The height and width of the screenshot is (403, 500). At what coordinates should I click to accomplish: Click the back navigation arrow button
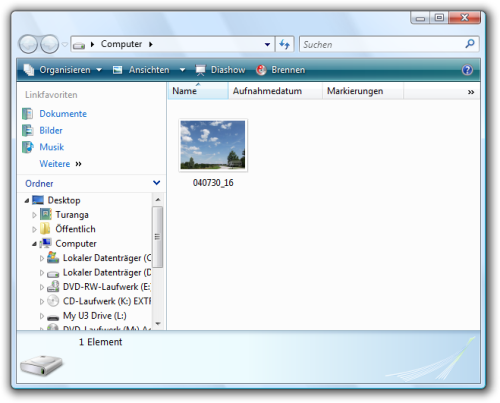click(28, 44)
